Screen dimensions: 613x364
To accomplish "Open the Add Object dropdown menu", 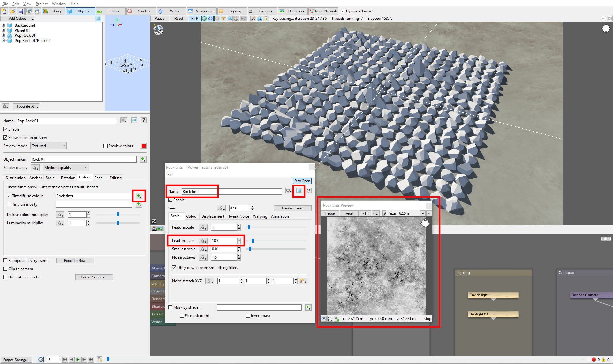I will click(18, 19).
